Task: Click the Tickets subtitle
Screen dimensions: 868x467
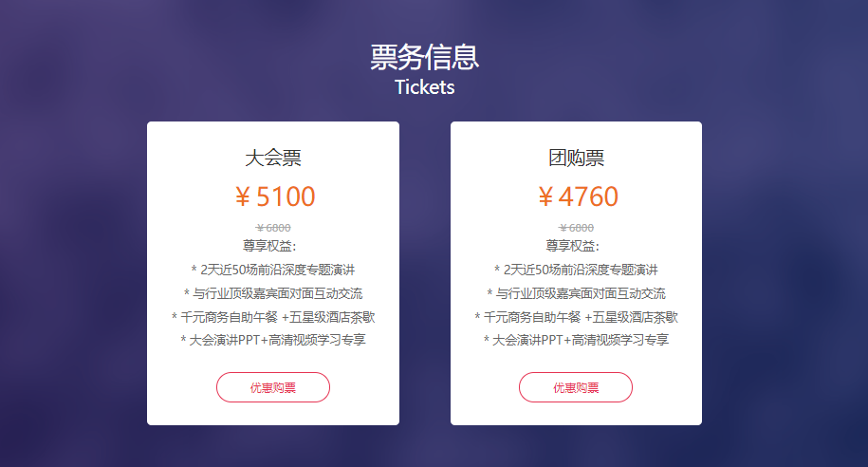Action: pos(425,87)
